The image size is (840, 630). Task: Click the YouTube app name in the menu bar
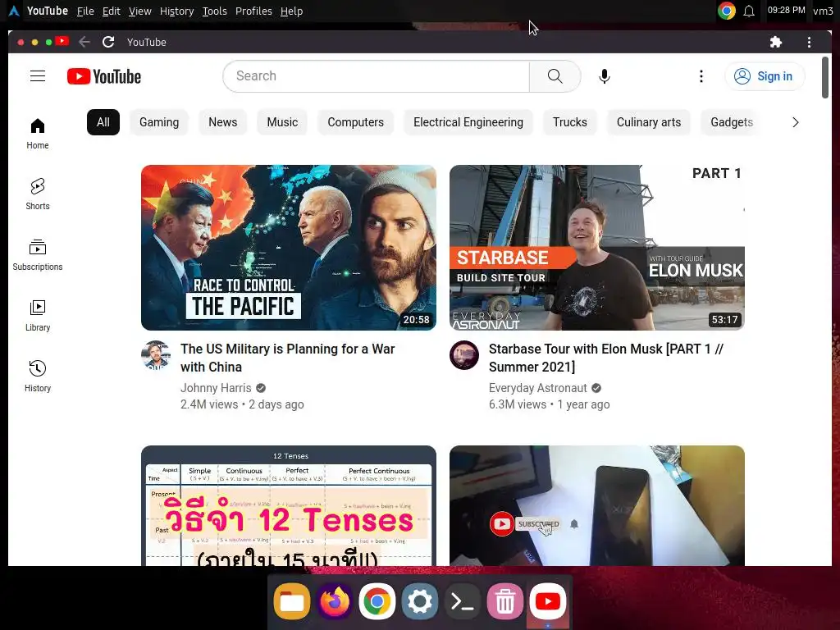point(47,11)
